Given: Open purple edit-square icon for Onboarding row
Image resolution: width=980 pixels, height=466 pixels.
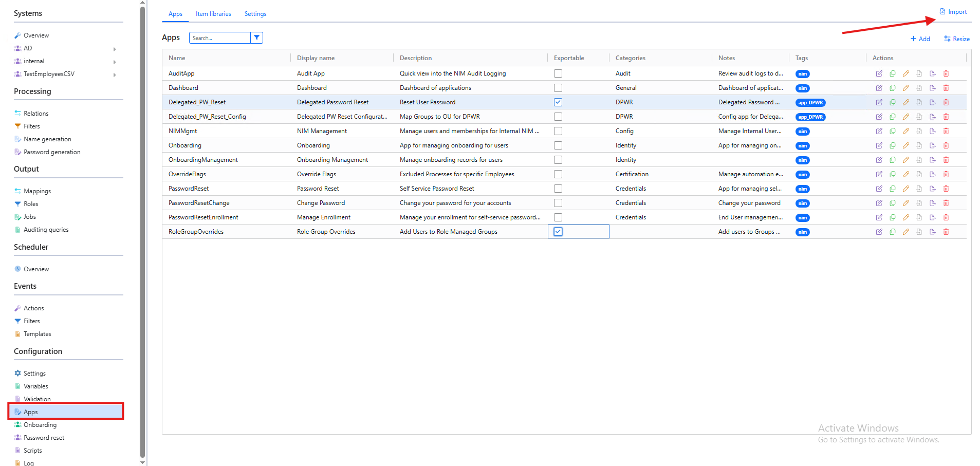Looking at the screenshot, I should tap(879, 145).
